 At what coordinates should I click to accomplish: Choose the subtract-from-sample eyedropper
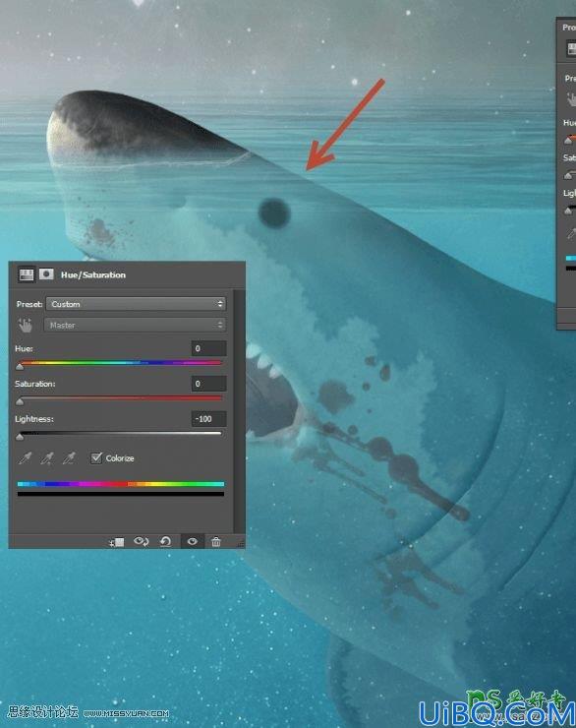(x=69, y=458)
